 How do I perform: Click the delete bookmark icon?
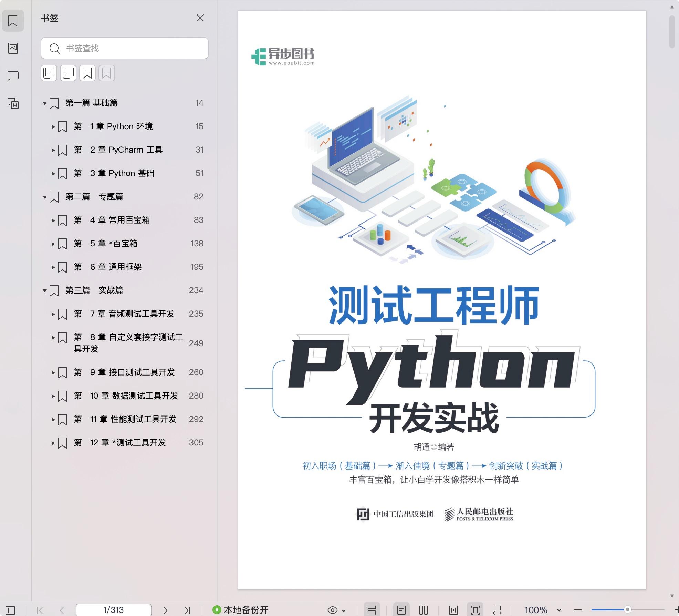point(107,73)
